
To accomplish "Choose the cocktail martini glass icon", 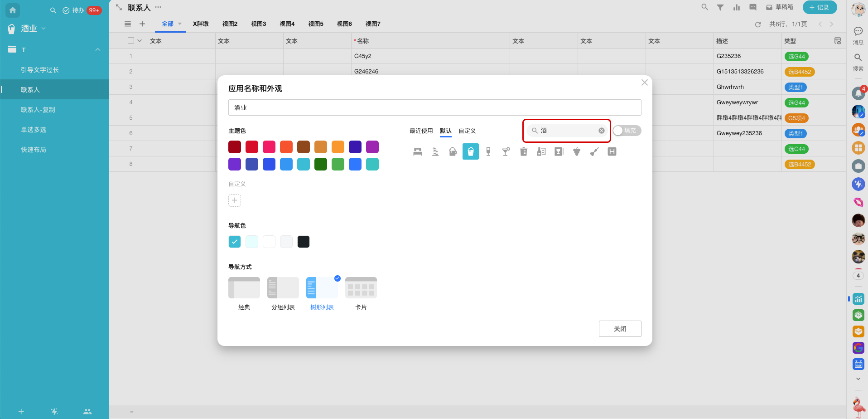I will (x=506, y=152).
